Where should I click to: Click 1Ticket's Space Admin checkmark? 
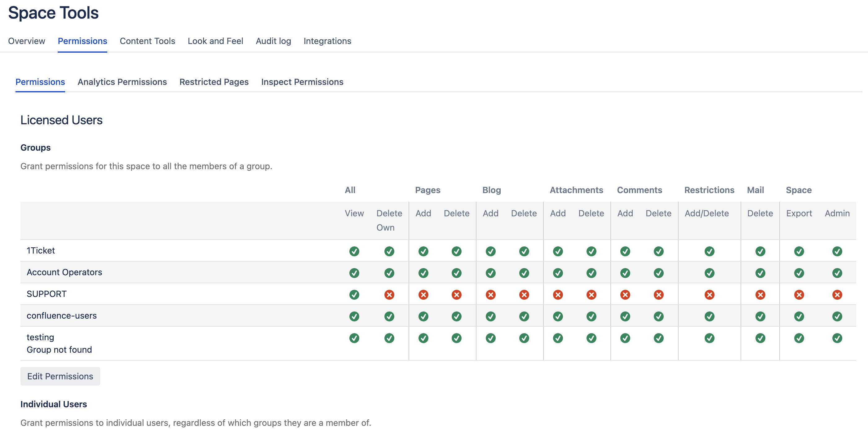pos(837,251)
